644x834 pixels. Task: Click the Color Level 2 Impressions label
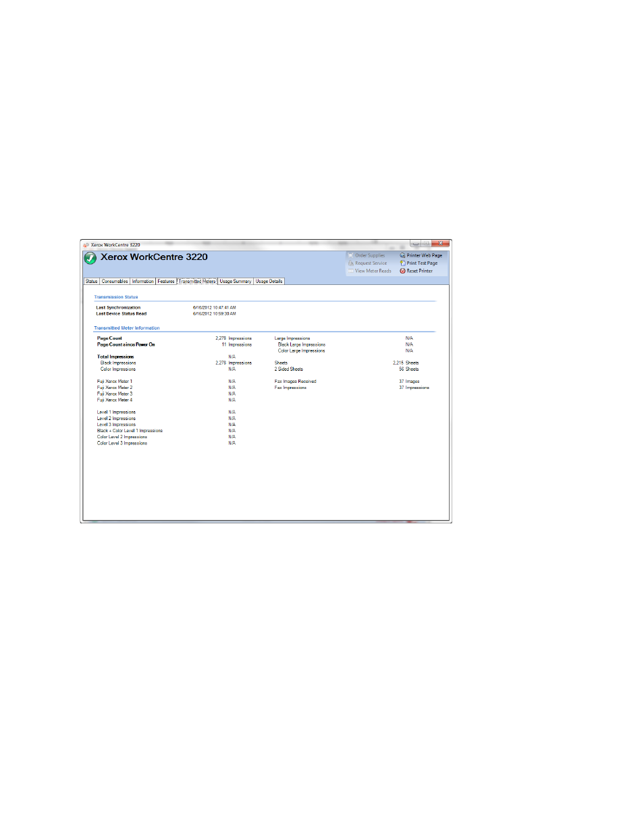[x=122, y=437]
